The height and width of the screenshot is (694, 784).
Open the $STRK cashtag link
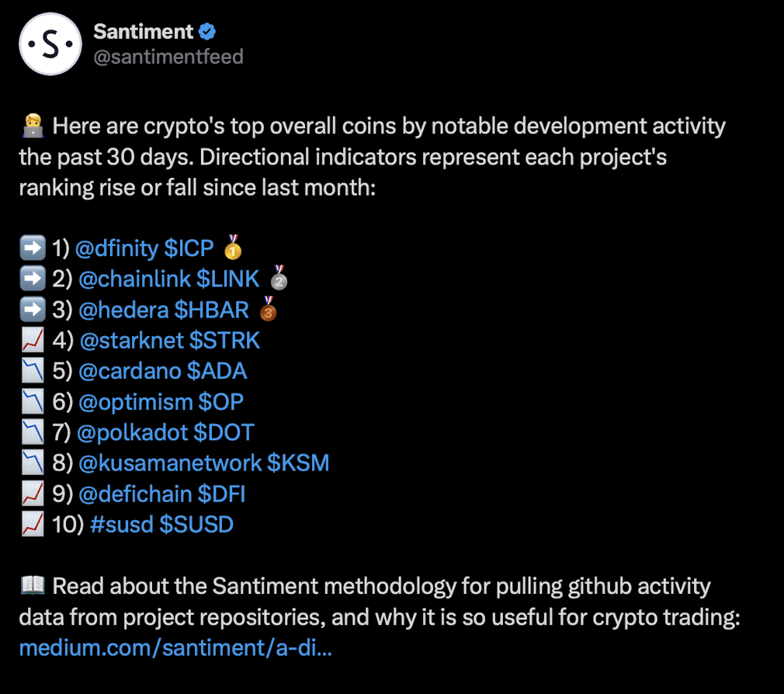224,340
